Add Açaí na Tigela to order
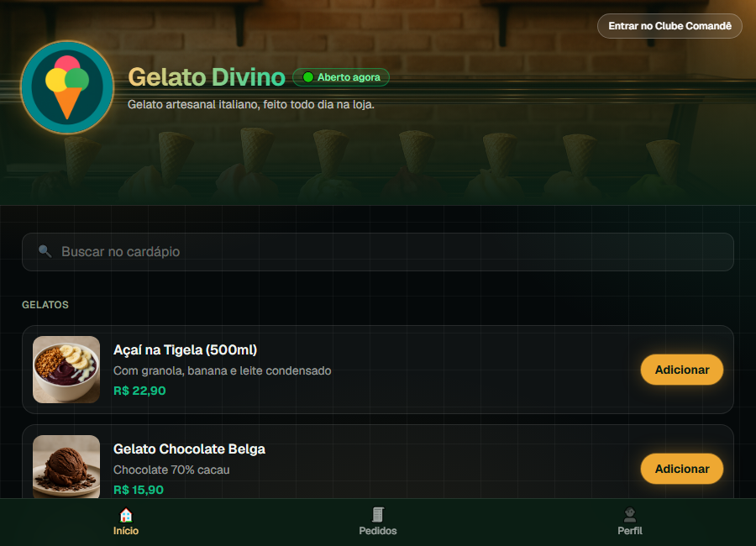This screenshot has width=756, height=546. tap(682, 370)
